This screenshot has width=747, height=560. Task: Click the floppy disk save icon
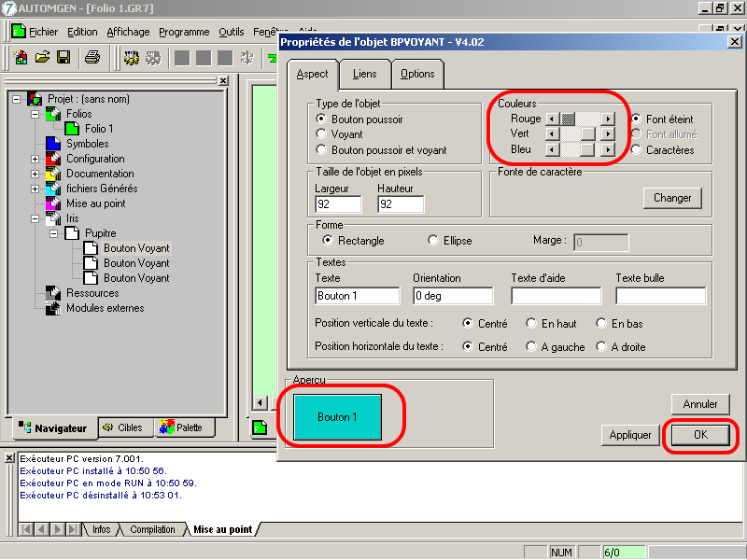coord(63,58)
